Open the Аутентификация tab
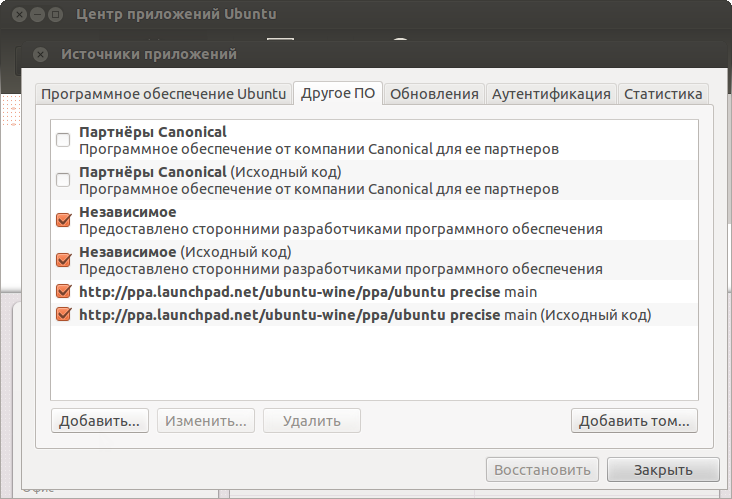Viewport: 732px width, 499px height. click(x=551, y=94)
